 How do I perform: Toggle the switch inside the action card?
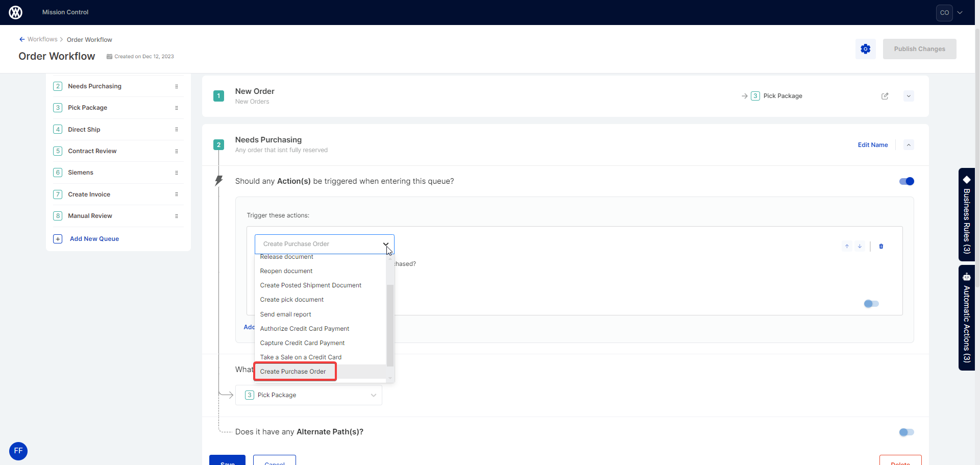point(871,304)
